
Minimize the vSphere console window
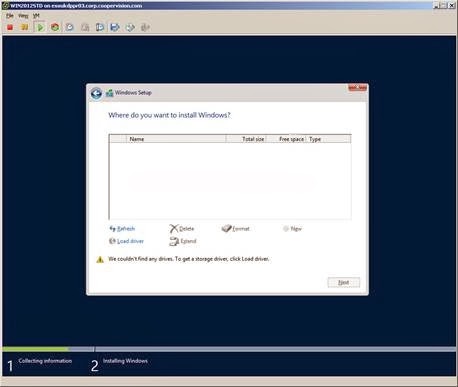pyautogui.click(x=437, y=5)
